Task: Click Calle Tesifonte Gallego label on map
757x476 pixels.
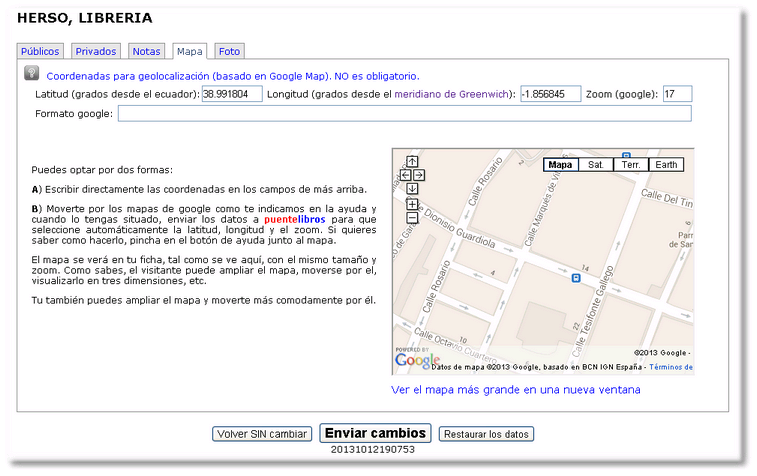Action: point(594,312)
